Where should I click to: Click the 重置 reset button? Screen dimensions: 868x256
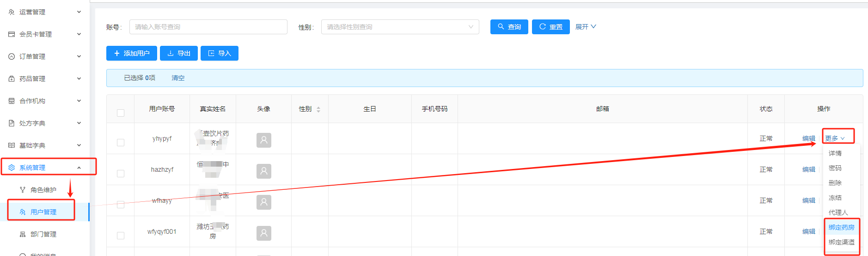click(x=550, y=27)
